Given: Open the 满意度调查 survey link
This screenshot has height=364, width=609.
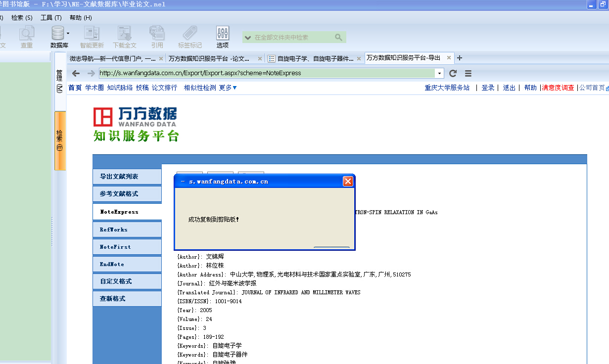Looking at the screenshot, I should pyautogui.click(x=558, y=88).
